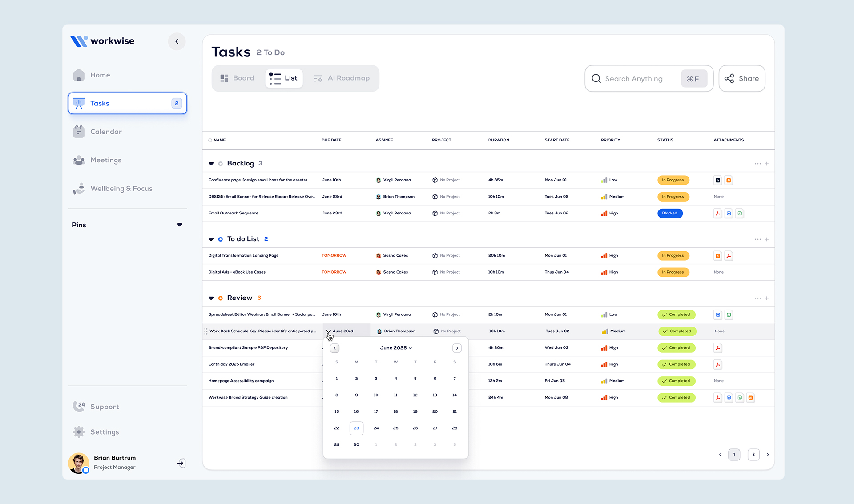
Task: Click the search magnifier icon
Action: click(596, 78)
